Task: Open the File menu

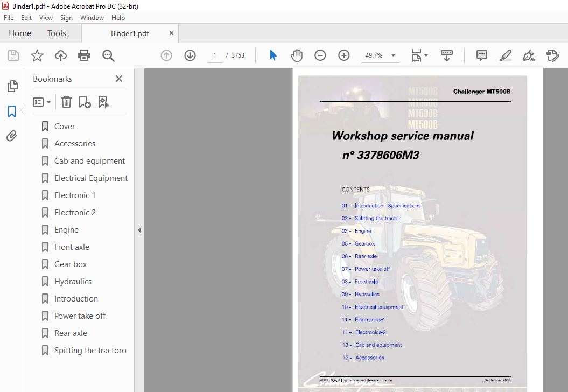Action: (9, 18)
